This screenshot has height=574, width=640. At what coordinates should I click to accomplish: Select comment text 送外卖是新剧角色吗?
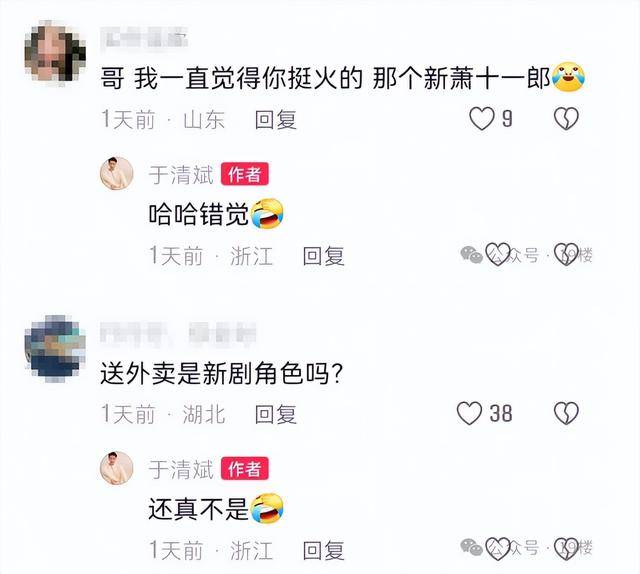pos(221,373)
